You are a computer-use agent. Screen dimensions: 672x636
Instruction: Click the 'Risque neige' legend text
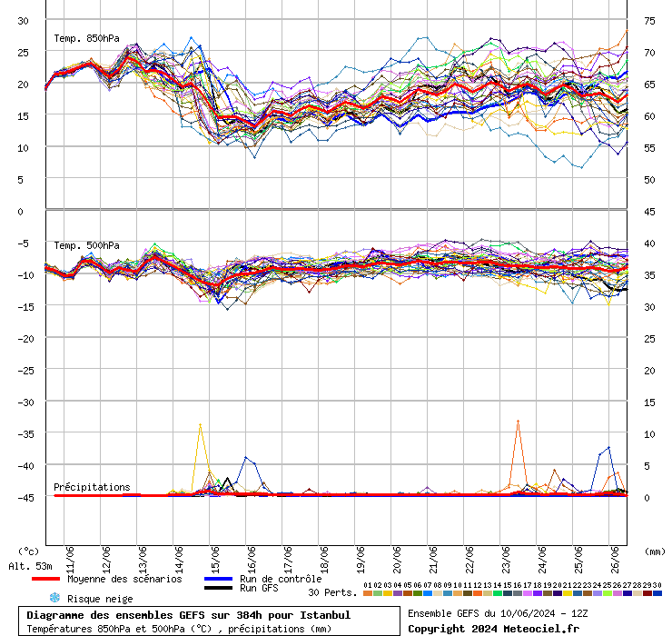pos(100,599)
